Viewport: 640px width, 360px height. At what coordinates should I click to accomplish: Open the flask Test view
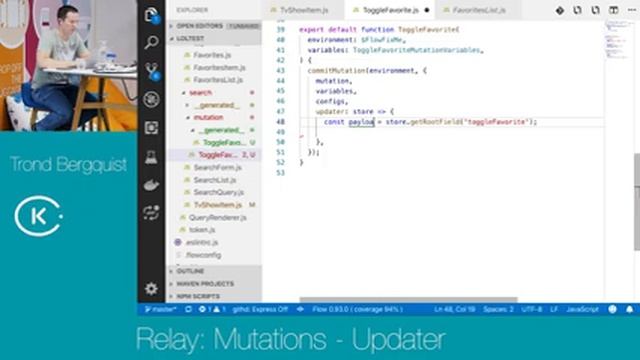pos(151,157)
